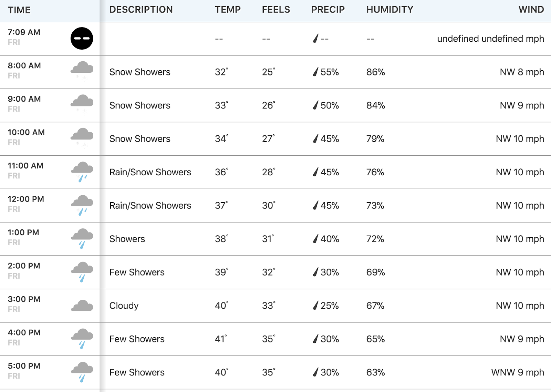Screen dimensions: 551x392
Task: Click the rain cloud icon at 5:00 PM
Action: click(x=82, y=372)
